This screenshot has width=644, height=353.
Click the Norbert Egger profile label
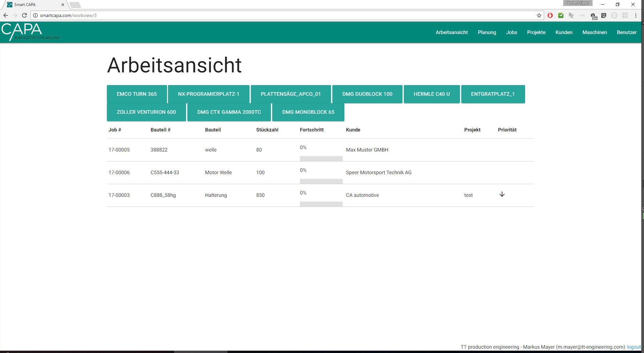point(578,3)
